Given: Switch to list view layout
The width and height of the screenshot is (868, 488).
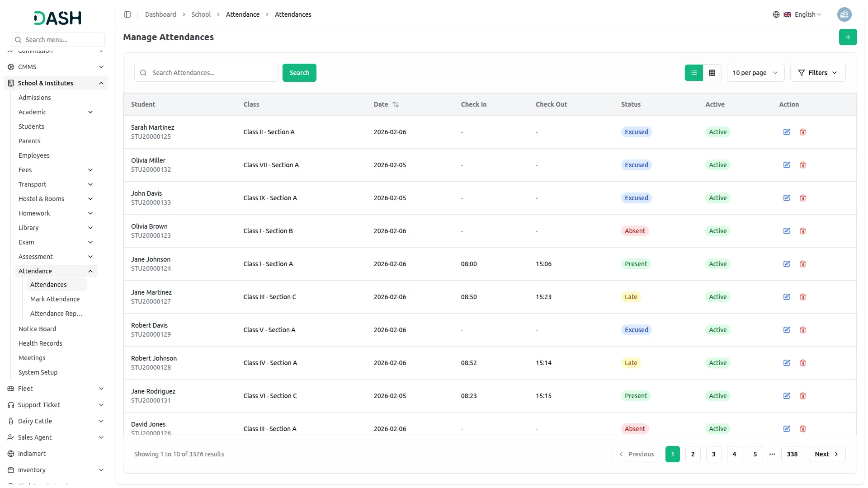Looking at the screenshot, I should pos(693,73).
